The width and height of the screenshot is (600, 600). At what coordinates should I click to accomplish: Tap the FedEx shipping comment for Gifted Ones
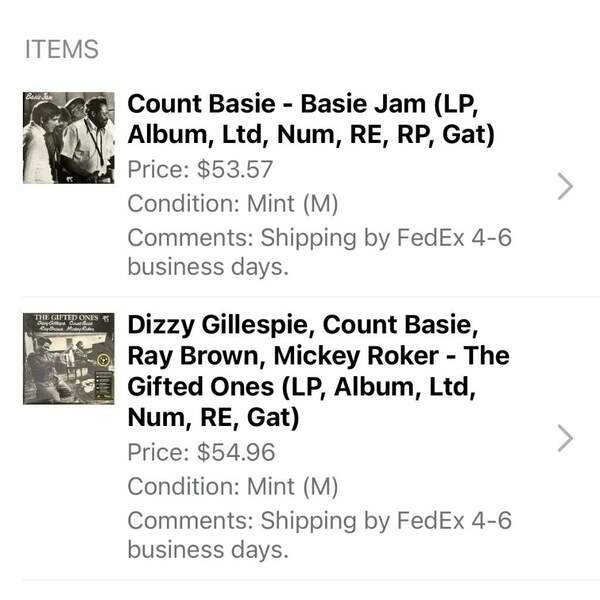click(x=320, y=535)
